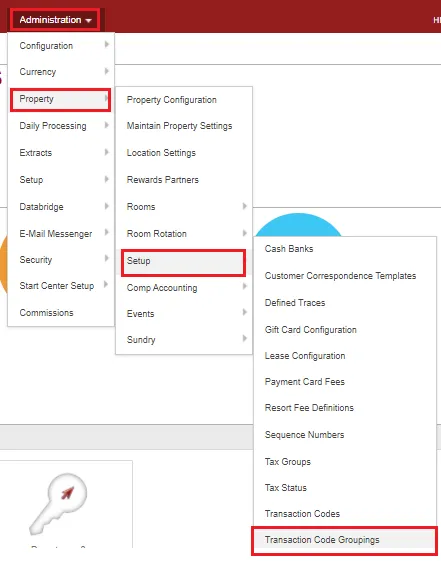Open Location Settings

[x=184, y=153]
